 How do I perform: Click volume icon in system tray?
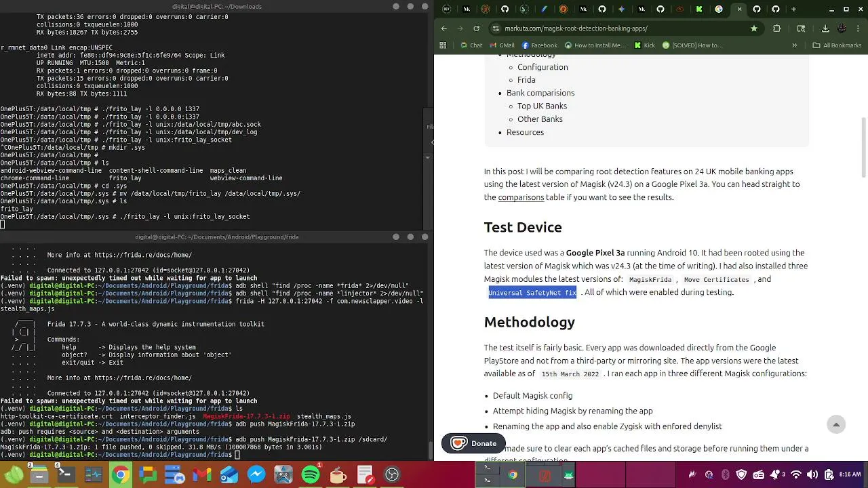pos(812,474)
